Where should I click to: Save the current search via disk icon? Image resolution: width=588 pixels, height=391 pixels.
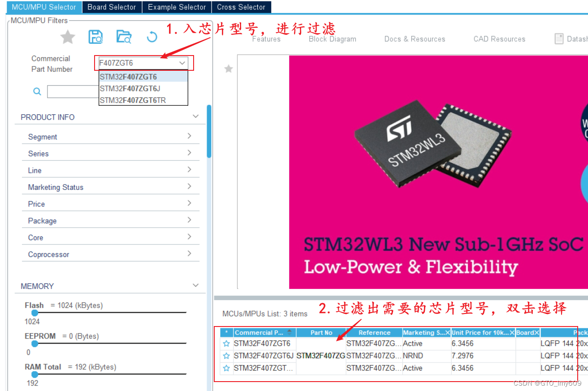tap(95, 37)
